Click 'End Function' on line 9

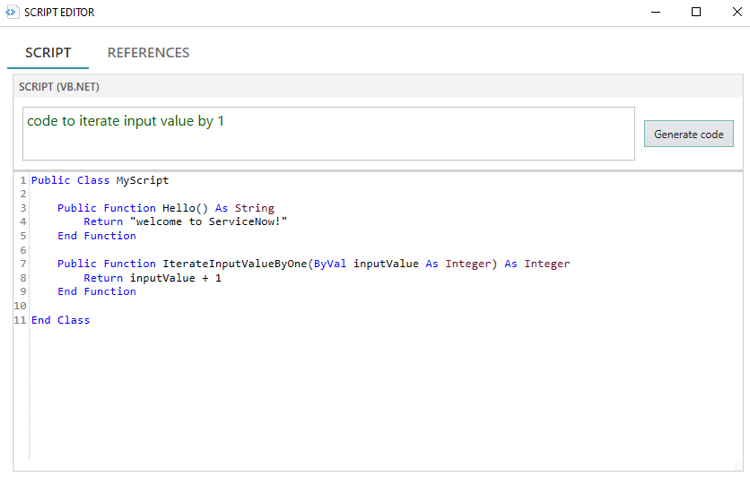(97, 291)
